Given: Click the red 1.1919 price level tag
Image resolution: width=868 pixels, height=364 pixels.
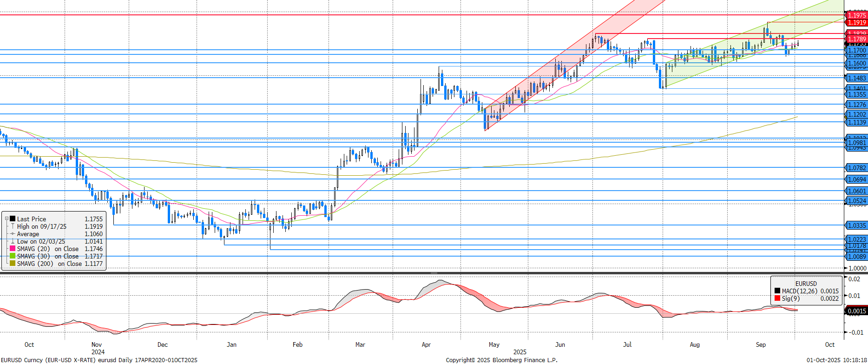Looking at the screenshot, I should (x=856, y=22).
